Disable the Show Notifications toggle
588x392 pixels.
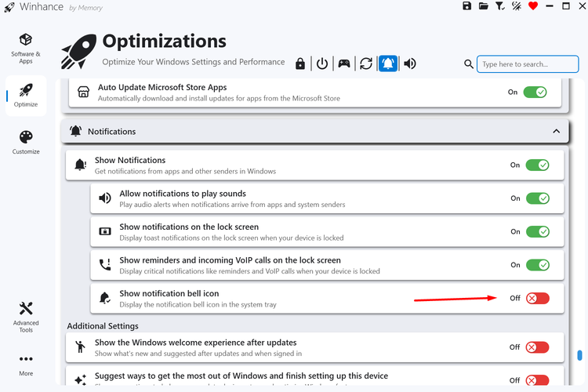point(537,165)
